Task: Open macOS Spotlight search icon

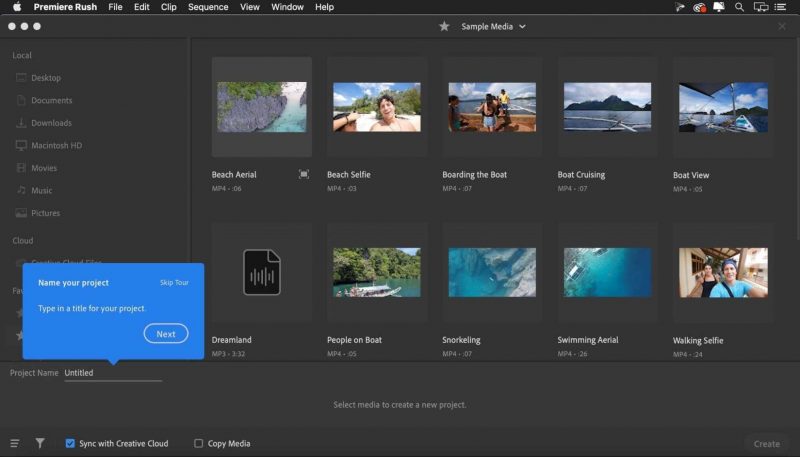Action: tap(739, 7)
